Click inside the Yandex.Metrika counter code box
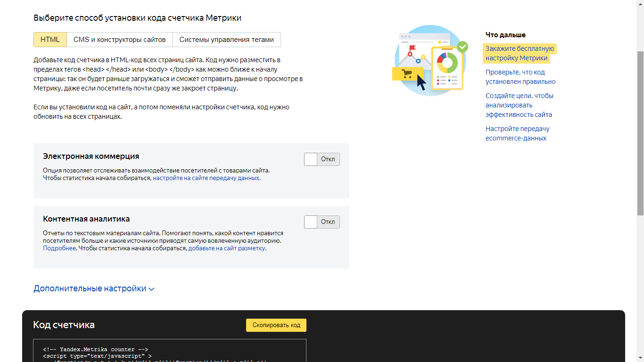This screenshot has height=362, width=644. (170, 353)
